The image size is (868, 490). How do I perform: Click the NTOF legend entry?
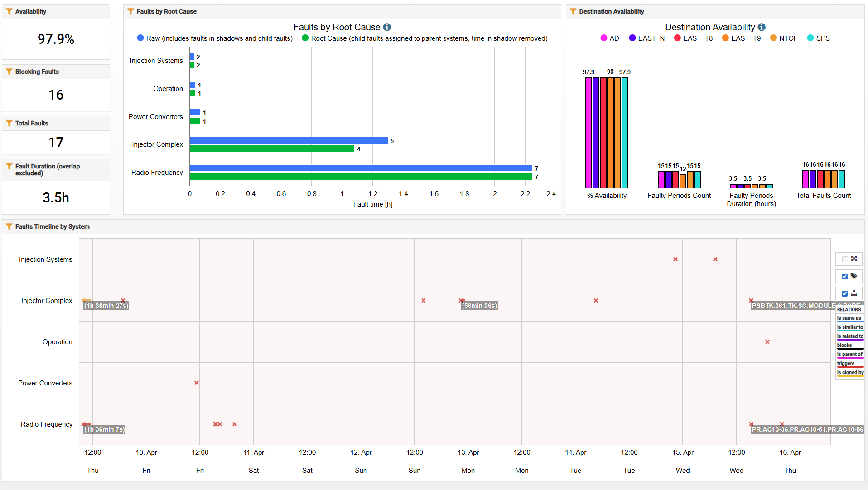click(x=784, y=38)
